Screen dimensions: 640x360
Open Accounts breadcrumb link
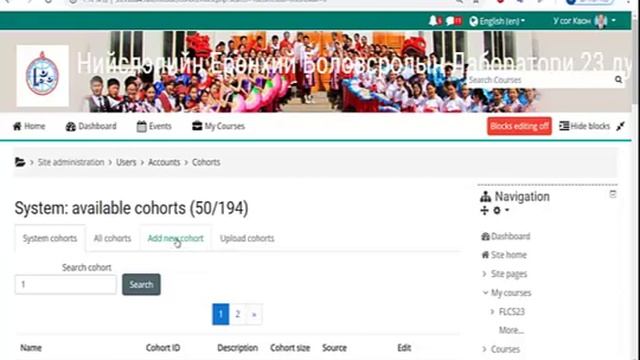point(164,162)
